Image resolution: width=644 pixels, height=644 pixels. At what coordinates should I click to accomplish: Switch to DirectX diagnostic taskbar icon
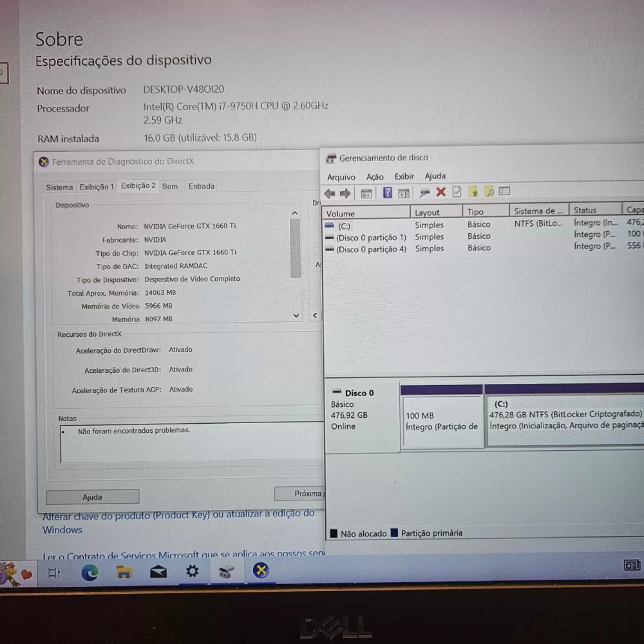click(x=260, y=570)
